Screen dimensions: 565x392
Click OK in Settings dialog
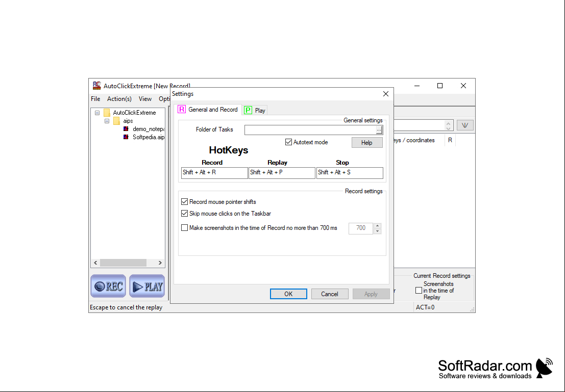[x=289, y=294]
